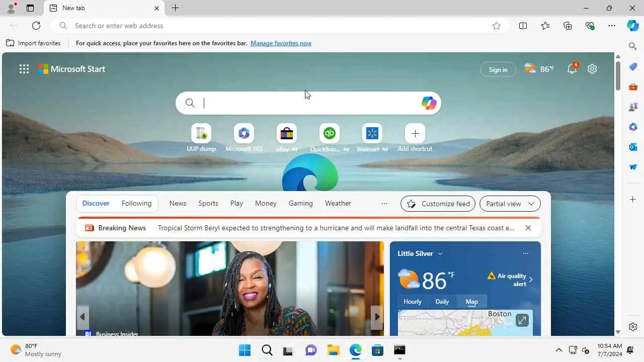This screenshot has height=362, width=644.
Task: Go to next news carousel slide
Action: point(377,317)
